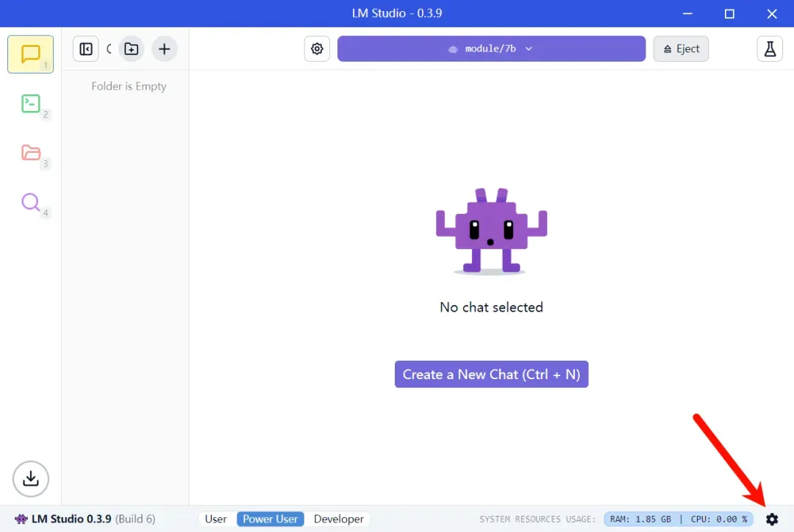Open the flask advanced configuration panel
This screenshot has height=532, width=794.
(770, 48)
